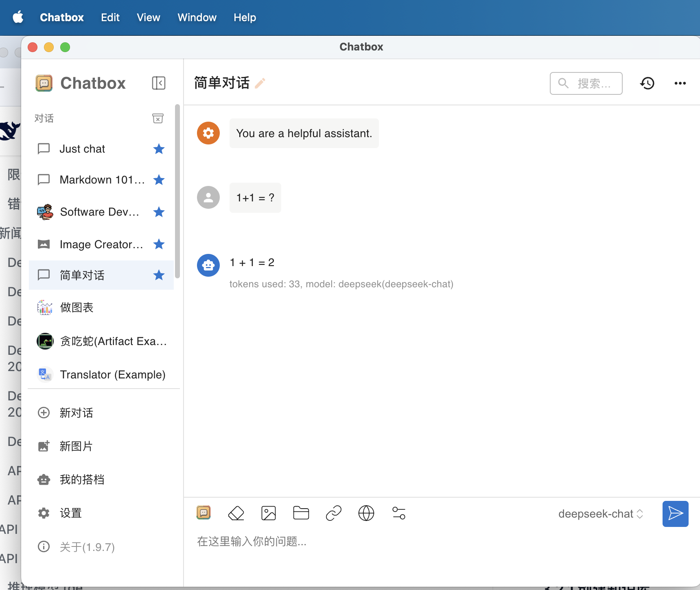The image size is (700, 590).
Task: Unstar the Markdown 101 conversation
Action: [x=159, y=179]
